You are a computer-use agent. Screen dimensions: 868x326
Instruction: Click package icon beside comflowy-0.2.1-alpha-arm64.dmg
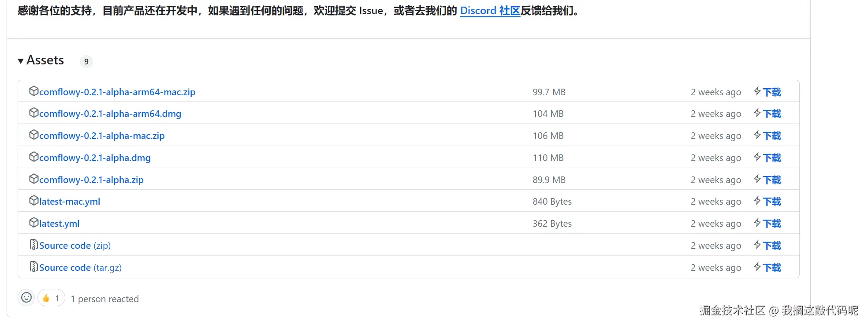pyautogui.click(x=34, y=112)
